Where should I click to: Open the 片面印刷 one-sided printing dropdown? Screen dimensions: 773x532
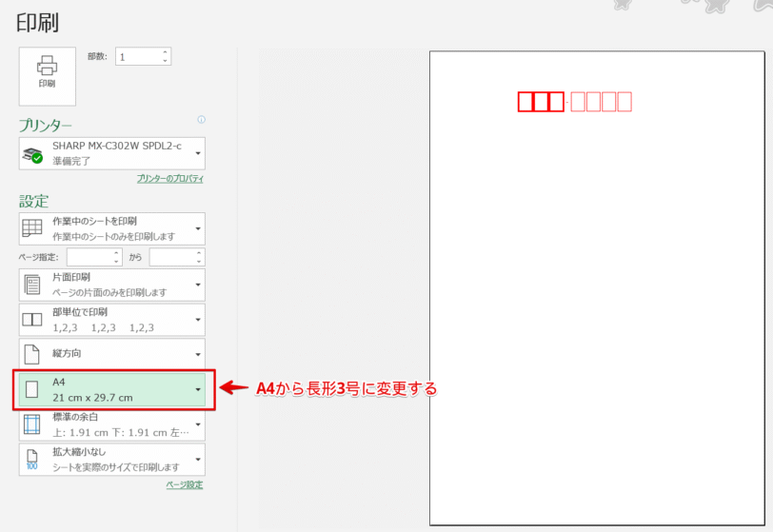pos(112,285)
